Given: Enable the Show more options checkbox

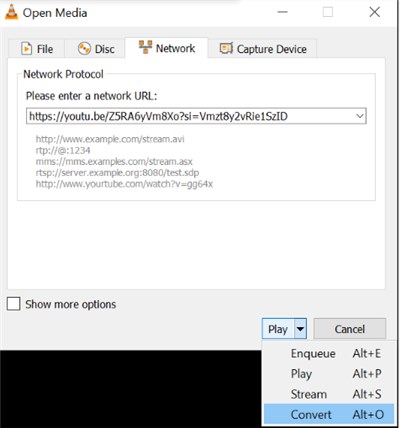Looking at the screenshot, I should click(x=13, y=304).
